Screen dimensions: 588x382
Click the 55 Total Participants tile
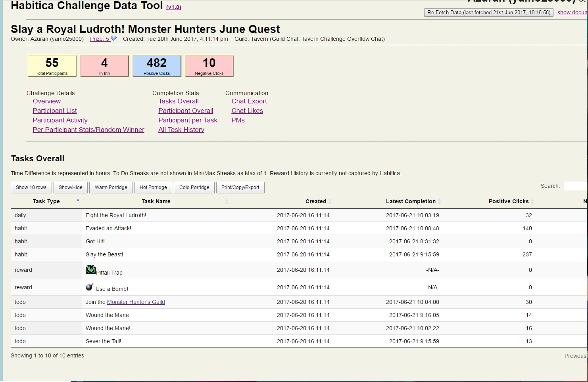click(x=52, y=66)
